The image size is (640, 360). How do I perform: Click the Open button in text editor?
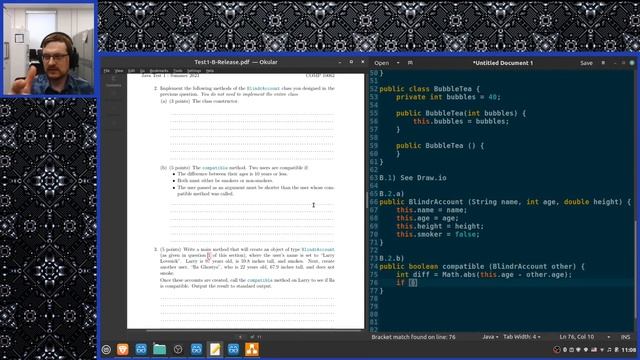(x=382, y=63)
